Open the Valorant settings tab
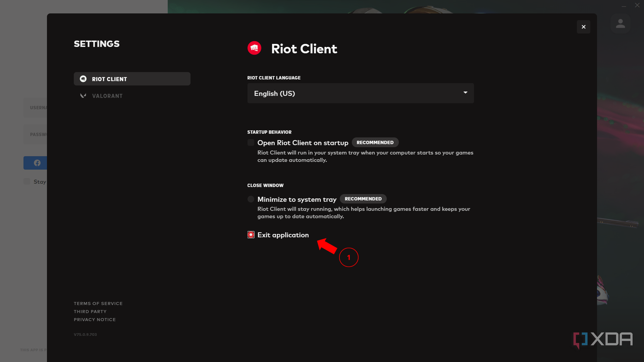Image resolution: width=644 pixels, height=362 pixels. tap(132, 96)
